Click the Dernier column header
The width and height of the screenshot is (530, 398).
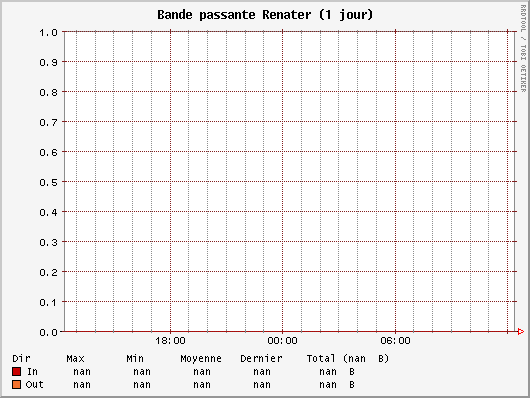(261, 358)
